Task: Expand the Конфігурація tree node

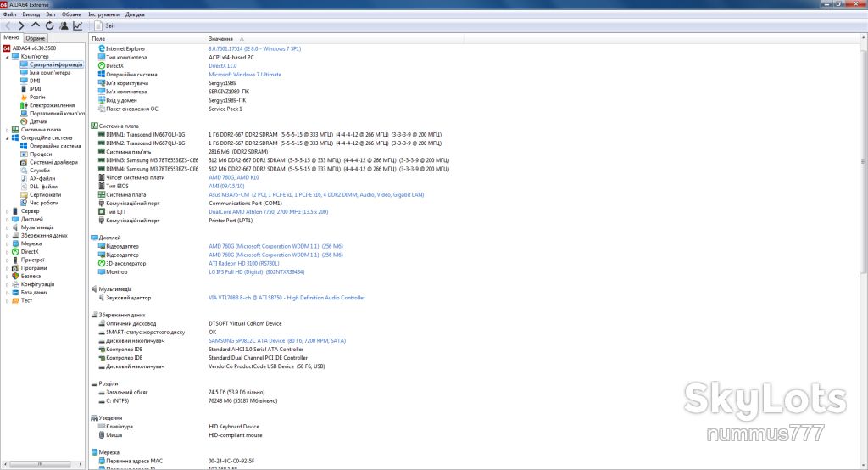Action: 7,284
